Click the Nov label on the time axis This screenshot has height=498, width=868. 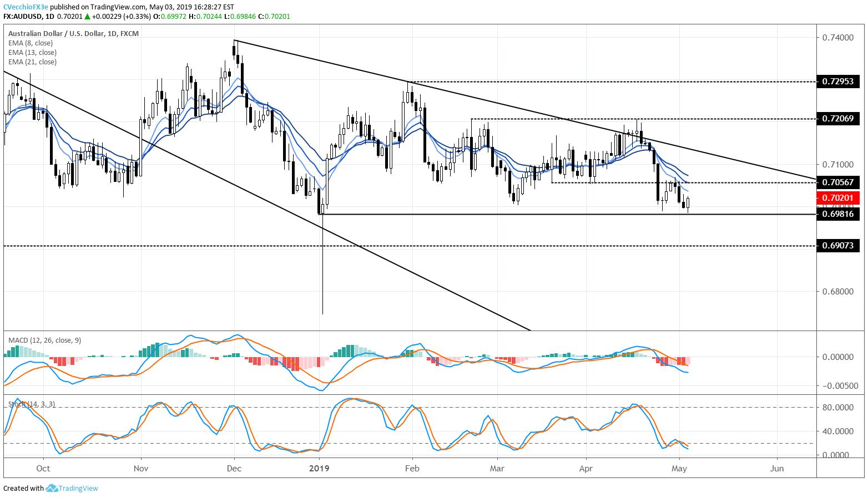pos(142,469)
